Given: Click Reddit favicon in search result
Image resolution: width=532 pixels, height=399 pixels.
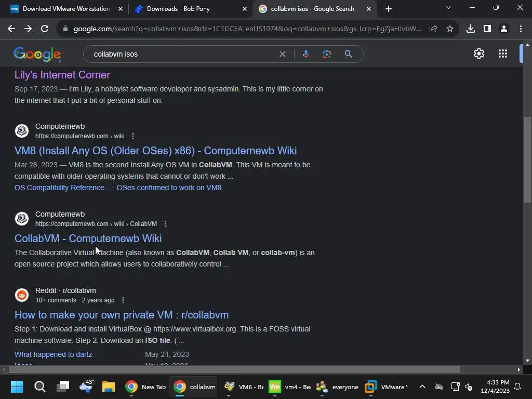Looking at the screenshot, I should [x=22, y=295].
